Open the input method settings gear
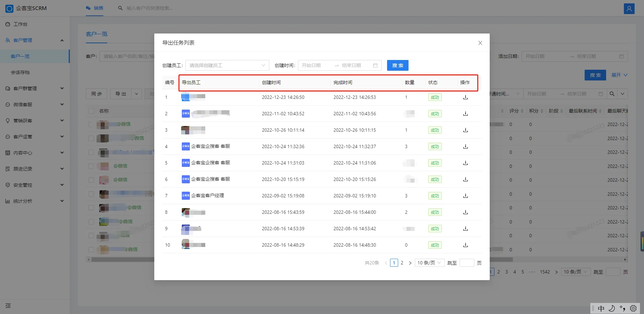The height and width of the screenshot is (314, 644). 633,308
